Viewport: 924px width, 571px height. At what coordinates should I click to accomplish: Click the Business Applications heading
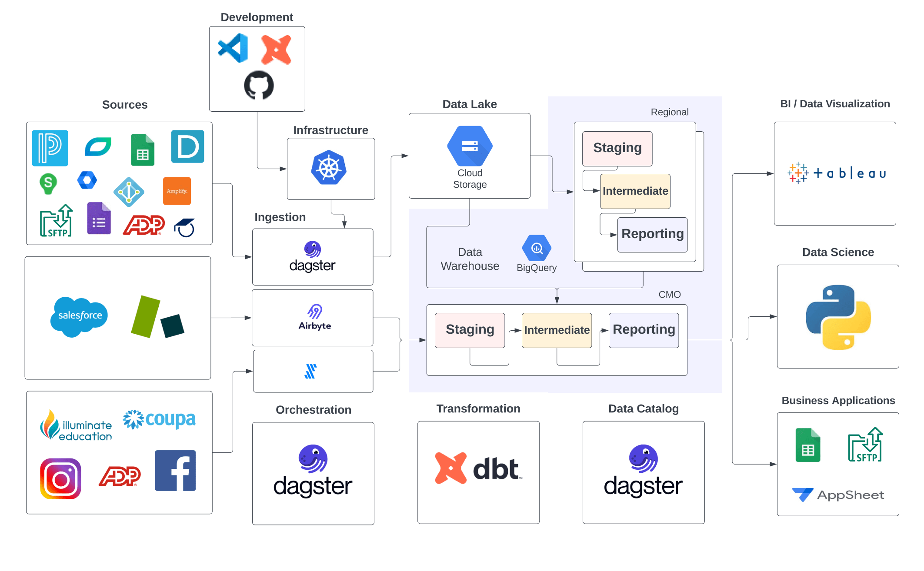pos(838,400)
